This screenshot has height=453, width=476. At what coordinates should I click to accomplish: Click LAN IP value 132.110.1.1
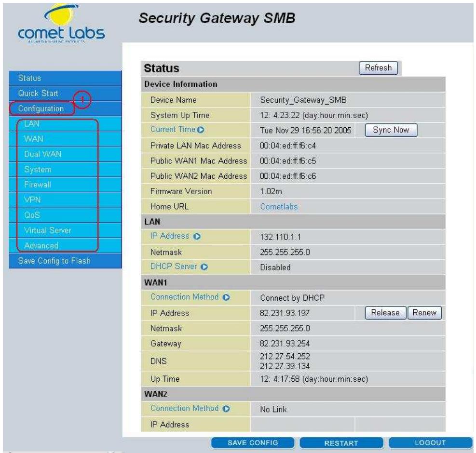[280, 237]
